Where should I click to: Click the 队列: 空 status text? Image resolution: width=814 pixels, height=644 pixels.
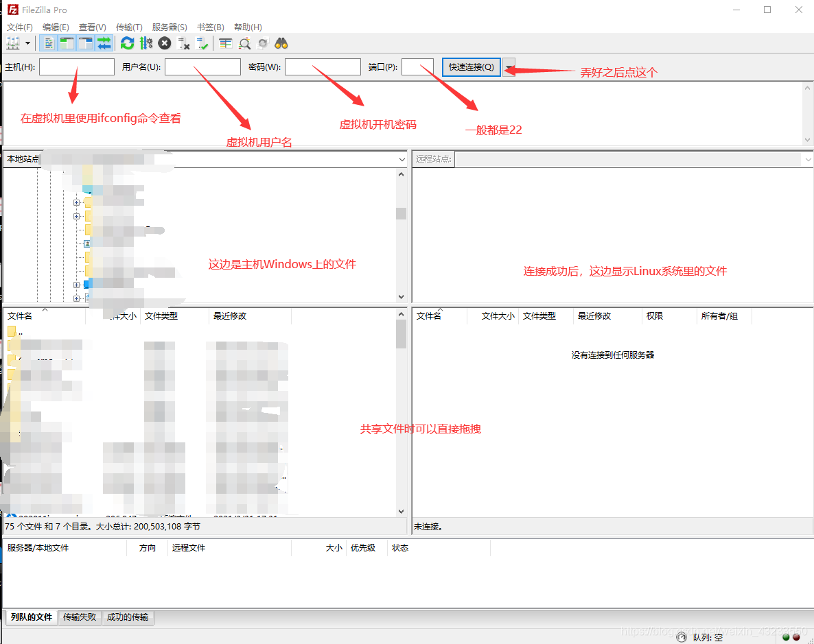tap(708, 637)
